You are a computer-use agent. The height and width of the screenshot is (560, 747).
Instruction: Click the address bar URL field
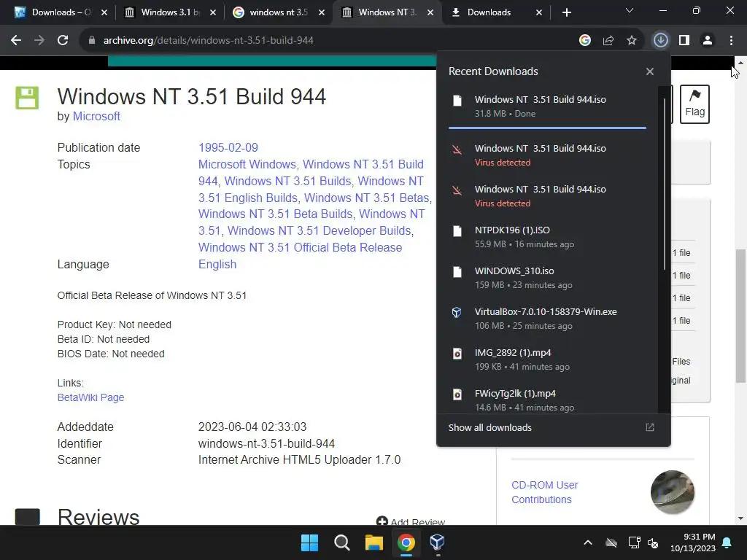[329, 41]
